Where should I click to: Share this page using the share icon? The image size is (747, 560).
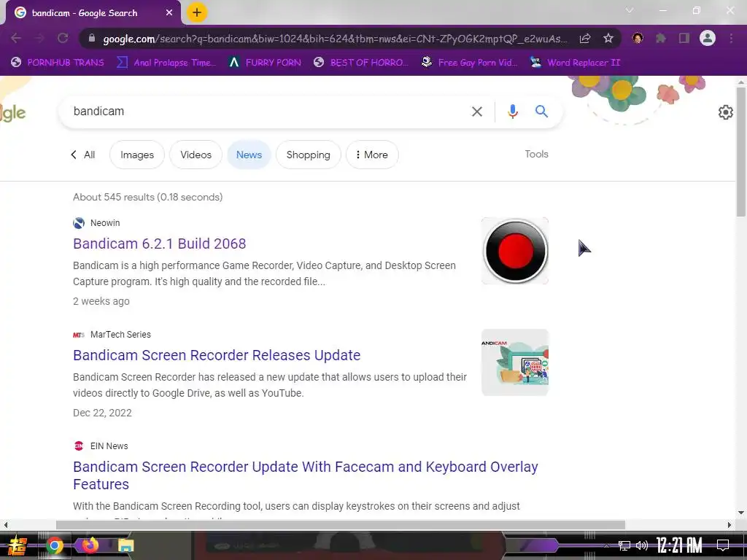pos(585,38)
